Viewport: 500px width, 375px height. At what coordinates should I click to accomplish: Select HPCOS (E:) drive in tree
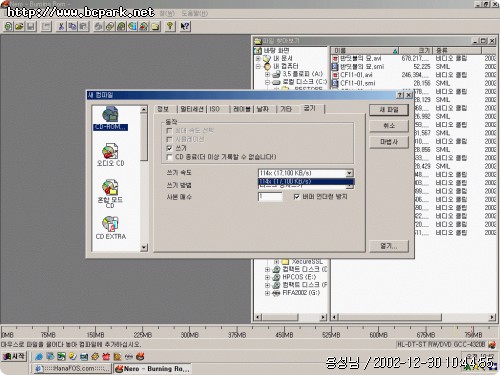299,277
